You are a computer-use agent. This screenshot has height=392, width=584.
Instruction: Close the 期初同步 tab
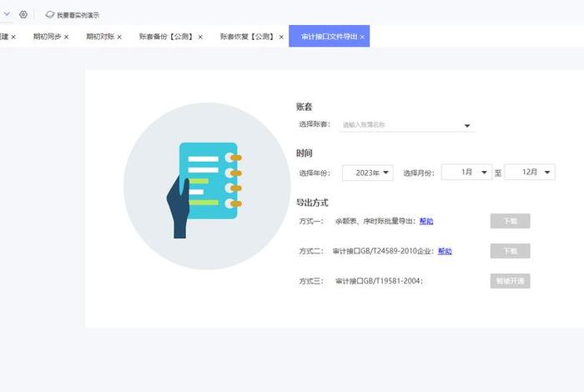pos(67,37)
